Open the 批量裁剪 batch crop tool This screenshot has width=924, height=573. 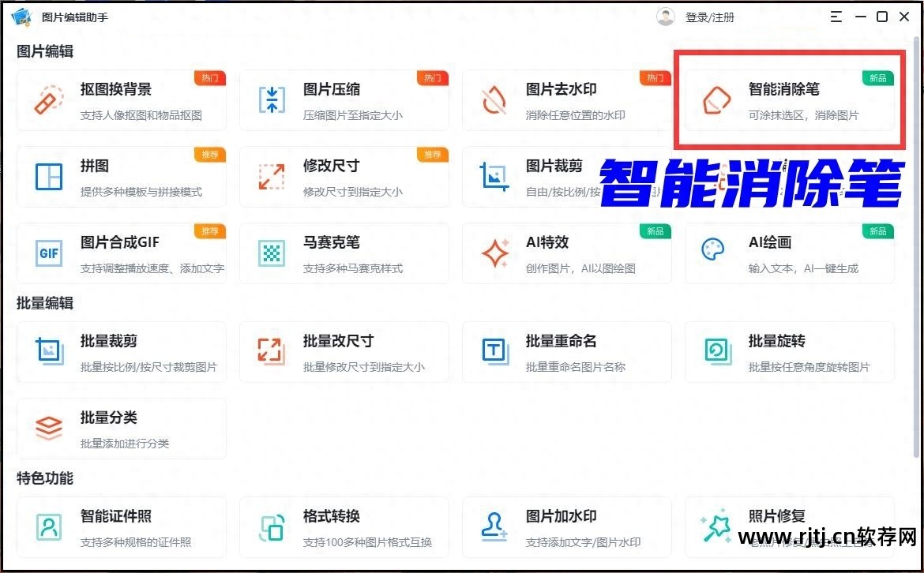122,352
